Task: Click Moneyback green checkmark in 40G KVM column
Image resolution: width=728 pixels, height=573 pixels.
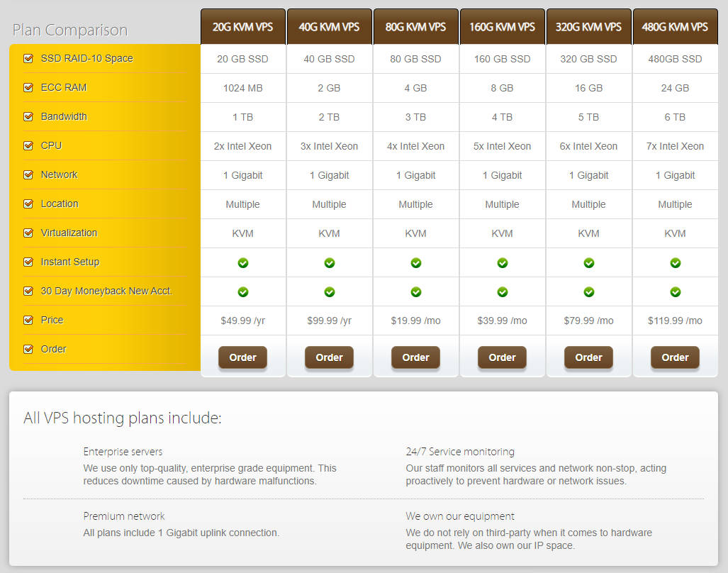Action: tap(330, 292)
